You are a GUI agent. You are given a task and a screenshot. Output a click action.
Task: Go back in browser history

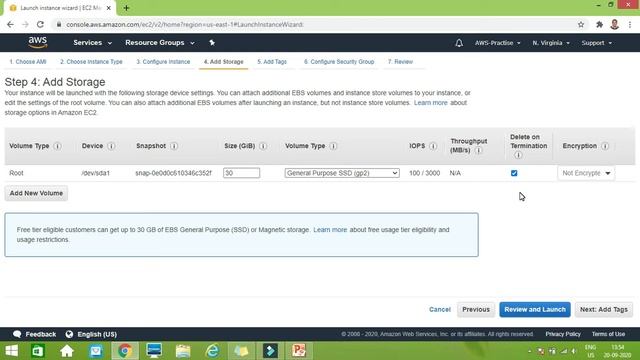click(11, 24)
